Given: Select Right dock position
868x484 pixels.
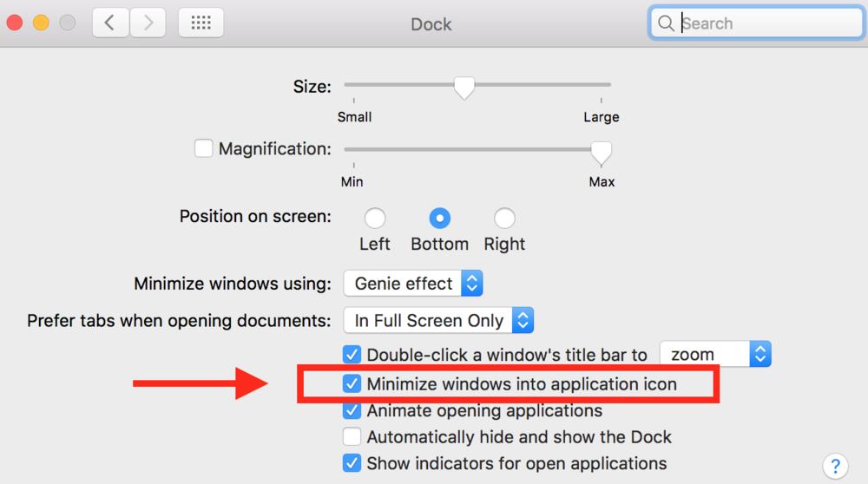Looking at the screenshot, I should 504,218.
